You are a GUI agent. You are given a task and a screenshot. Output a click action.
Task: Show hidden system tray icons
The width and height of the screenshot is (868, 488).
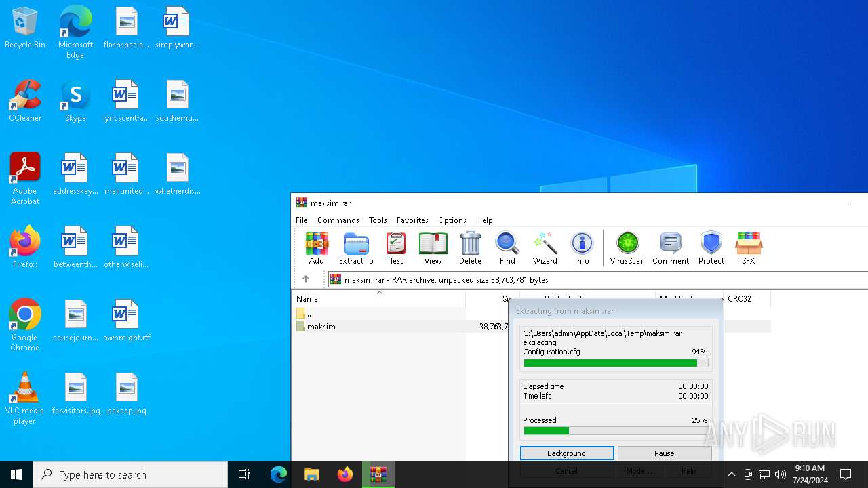[731, 474]
